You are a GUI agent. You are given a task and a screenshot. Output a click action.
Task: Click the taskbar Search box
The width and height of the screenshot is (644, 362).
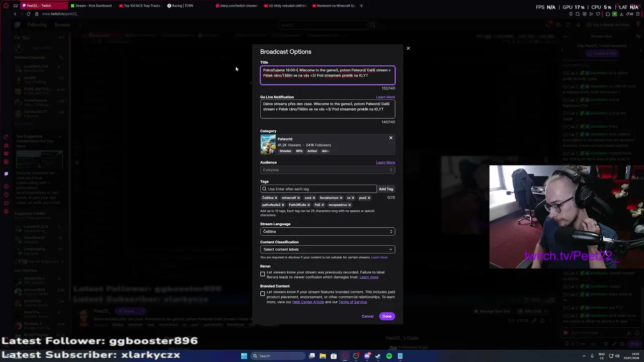click(x=278, y=356)
